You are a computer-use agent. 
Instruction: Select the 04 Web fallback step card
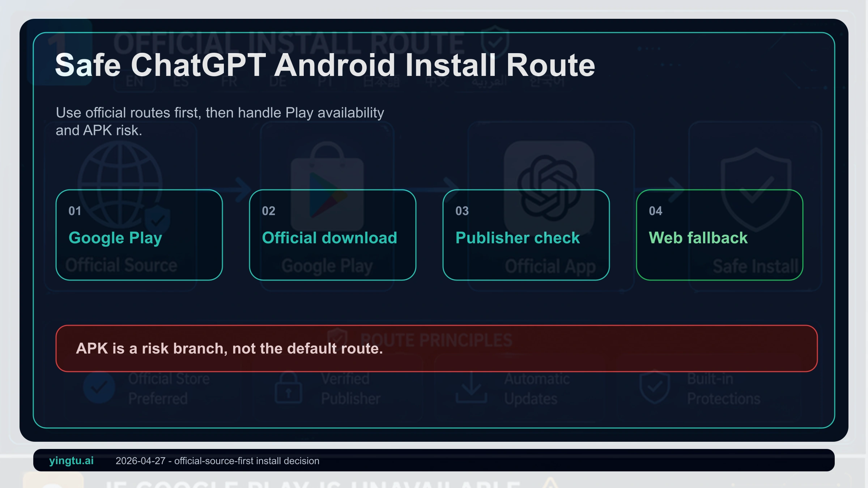pyautogui.click(x=720, y=235)
